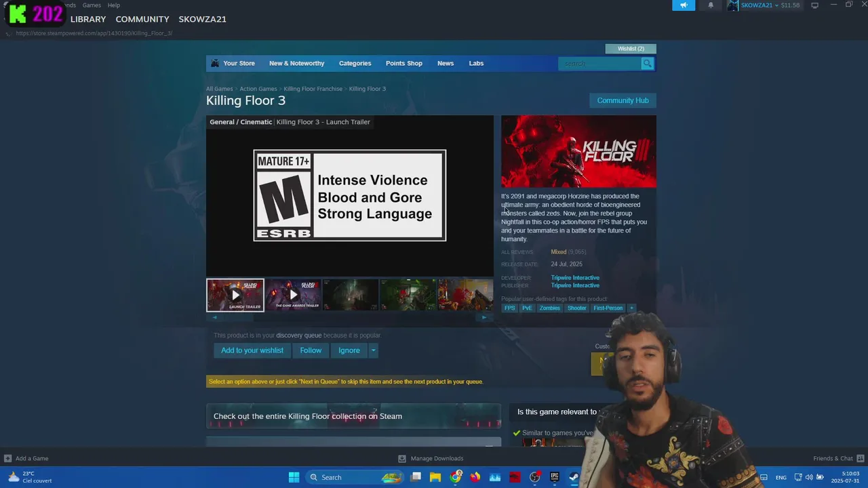Open the Killing Floor collection banner
The image size is (868, 488).
[x=353, y=416]
